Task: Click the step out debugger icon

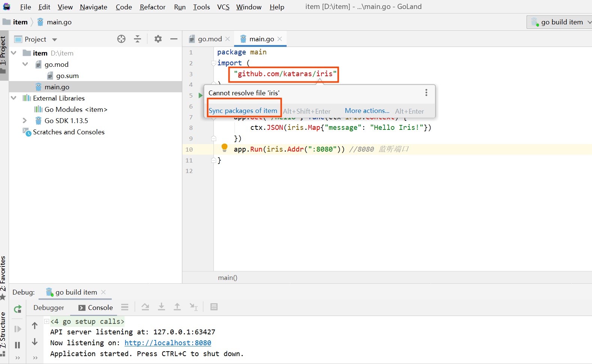Action: (177, 307)
